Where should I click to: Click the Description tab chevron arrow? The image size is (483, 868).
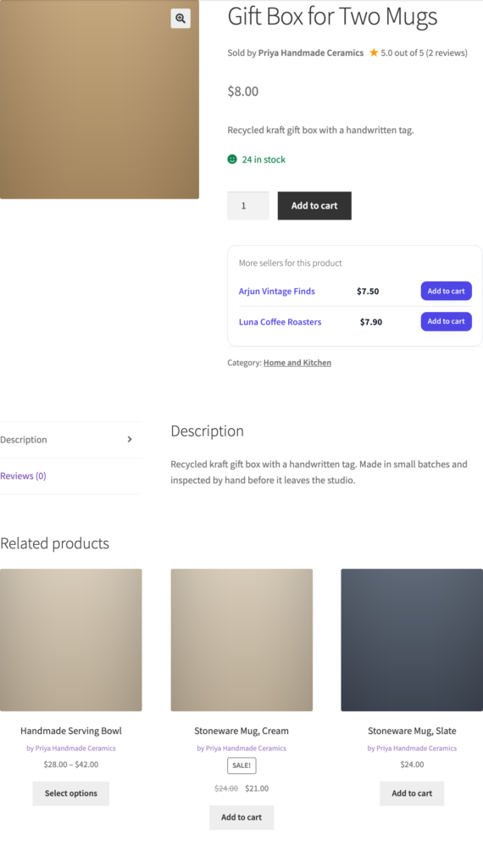point(130,440)
